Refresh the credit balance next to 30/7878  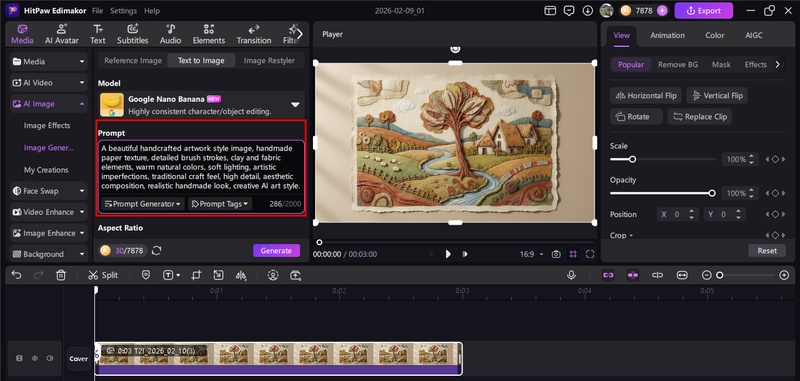coord(157,250)
